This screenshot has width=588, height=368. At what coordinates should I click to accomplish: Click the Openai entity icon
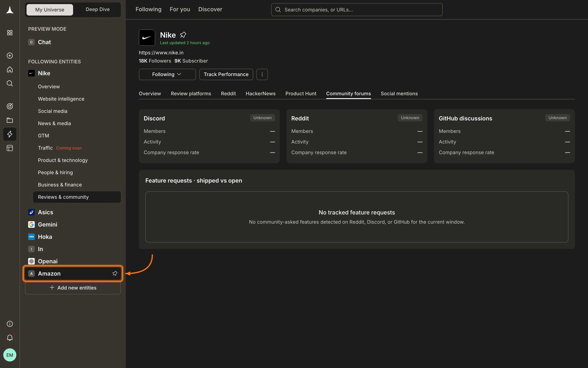click(31, 261)
